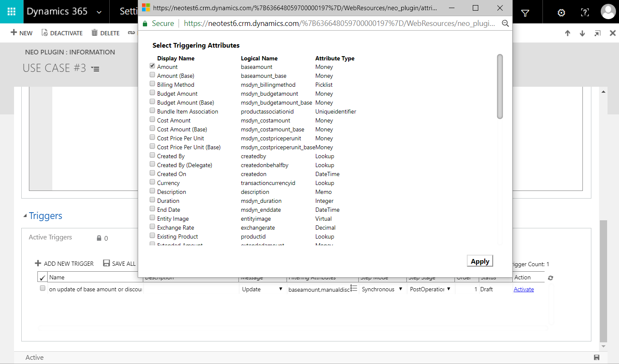Click the Apply button
Screen dimensions: 619x364
tap(480, 261)
